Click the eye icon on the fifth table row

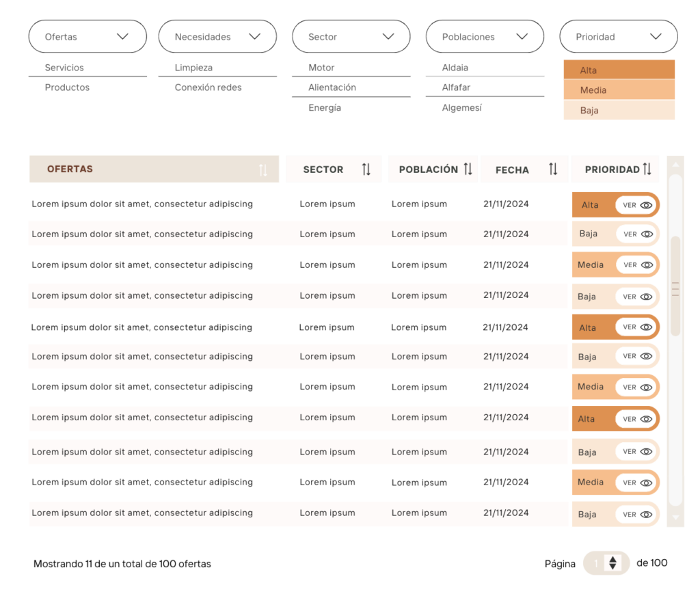(646, 327)
